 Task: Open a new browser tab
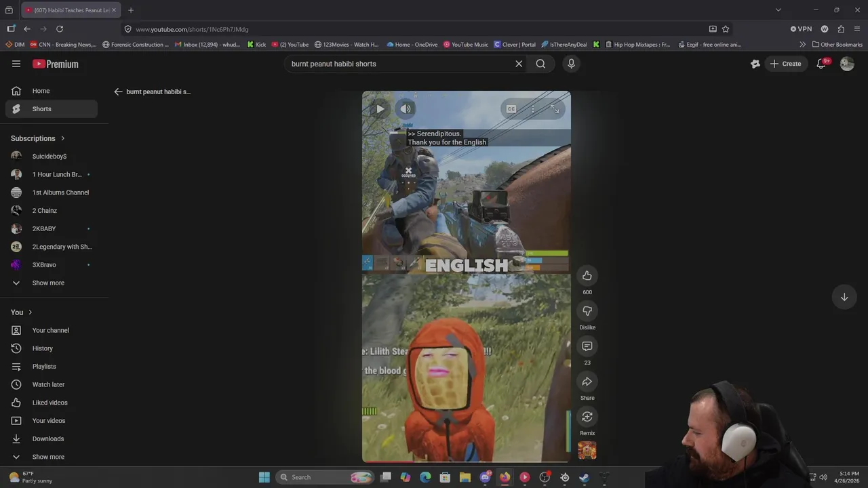pos(131,10)
